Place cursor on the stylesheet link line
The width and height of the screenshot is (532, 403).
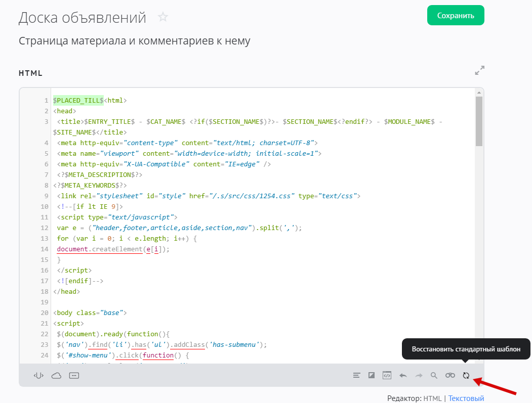pos(208,196)
